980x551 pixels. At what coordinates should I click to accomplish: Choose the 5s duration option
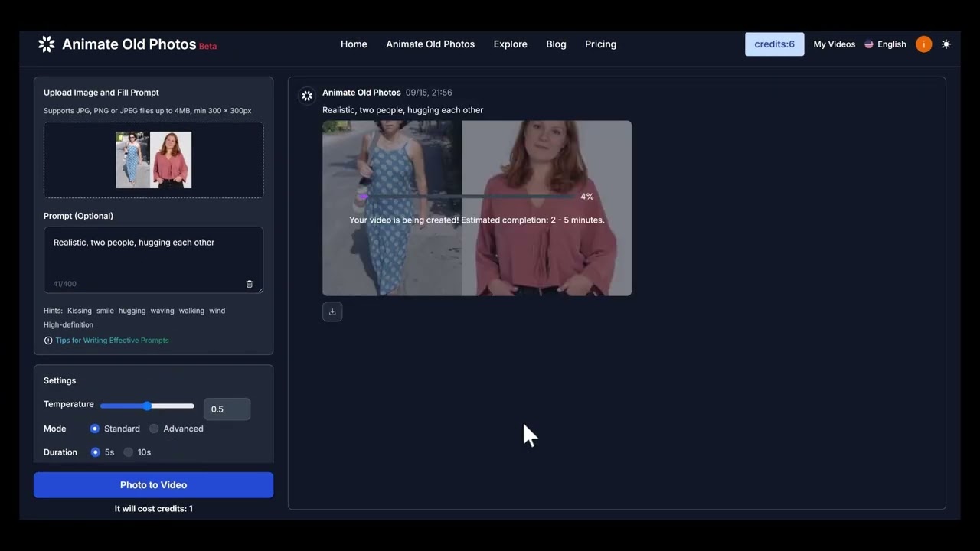click(x=96, y=452)
